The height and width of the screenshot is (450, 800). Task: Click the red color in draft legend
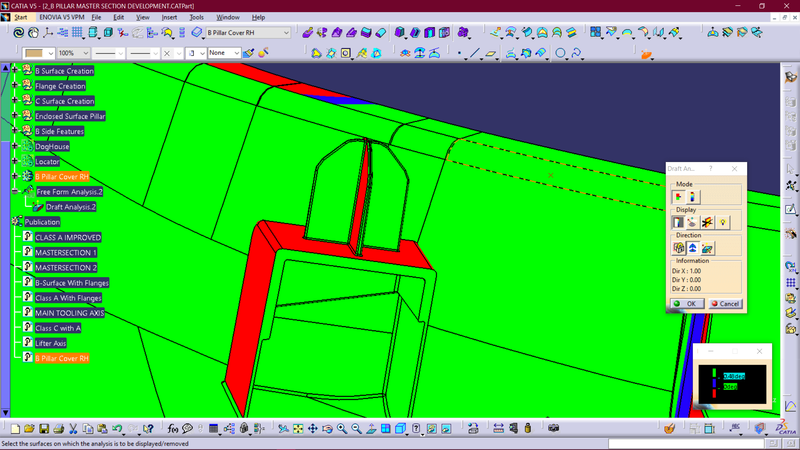click(714, 393)
